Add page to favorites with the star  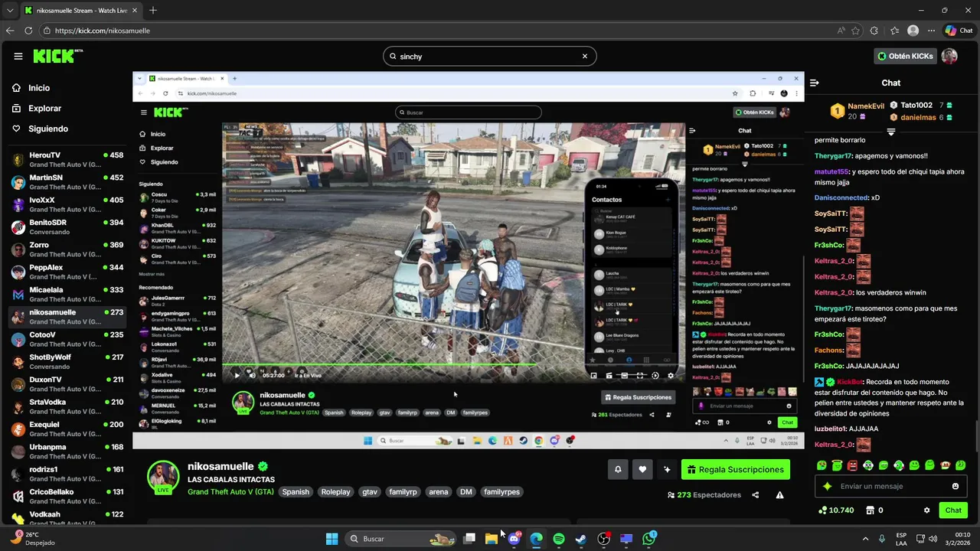pos(855,31)
